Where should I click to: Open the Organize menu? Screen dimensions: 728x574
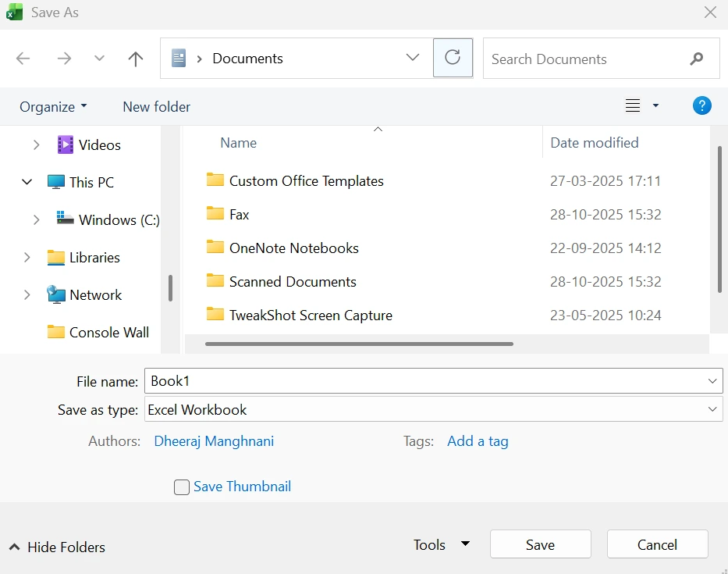(52, 106)
